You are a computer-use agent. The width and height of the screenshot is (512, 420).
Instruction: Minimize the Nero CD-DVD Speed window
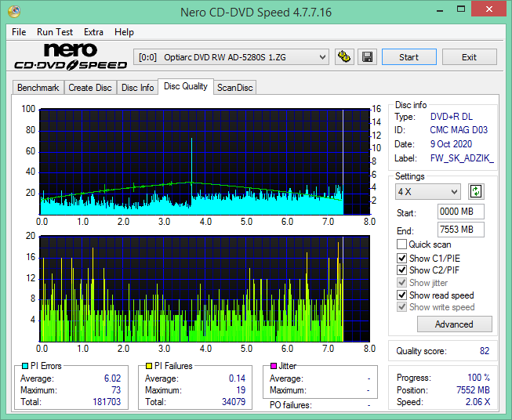[x=440, y=9]
